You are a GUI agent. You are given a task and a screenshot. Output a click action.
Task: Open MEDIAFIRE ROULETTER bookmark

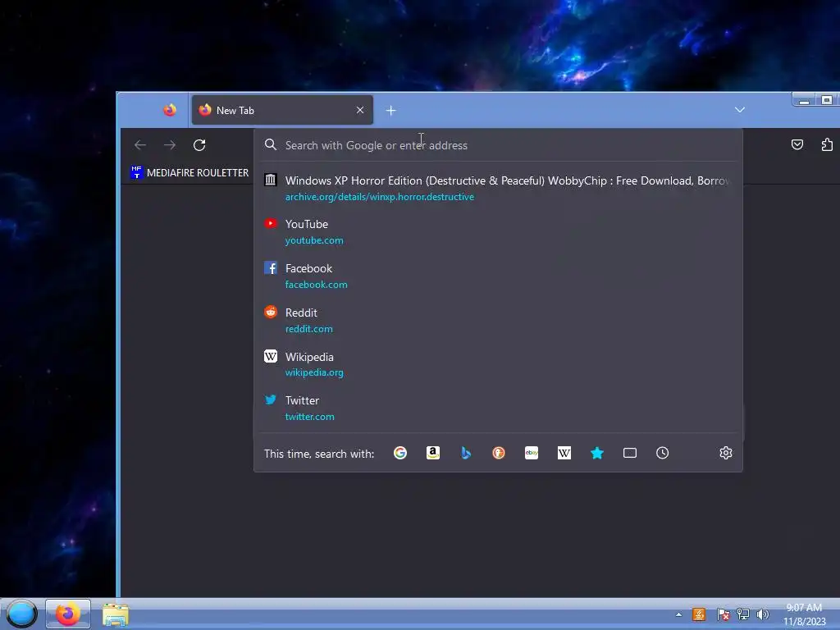coord(189,172)
